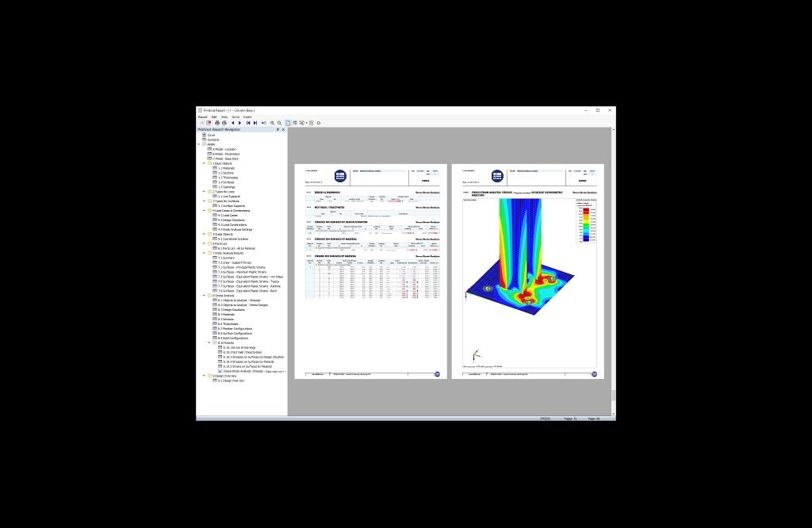Jump to first page icon
Screen dimensions: 812x528
click(248, 123)
